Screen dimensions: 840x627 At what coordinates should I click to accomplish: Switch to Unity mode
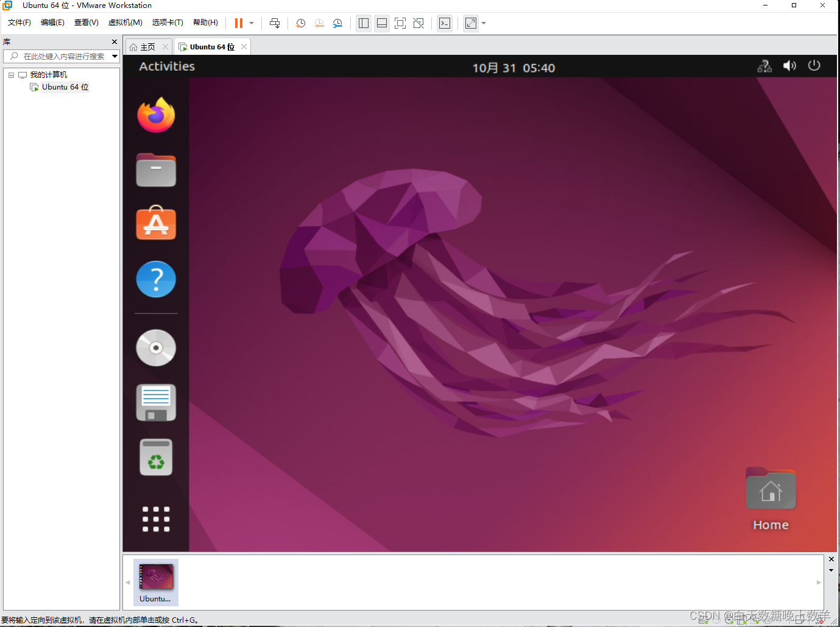(418, 23)
